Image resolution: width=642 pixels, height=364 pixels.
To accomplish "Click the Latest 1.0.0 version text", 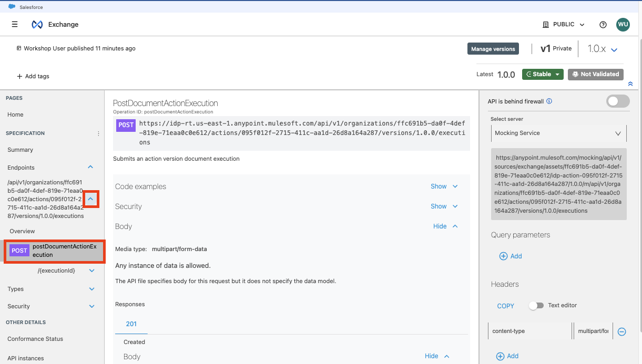I will [496, 75].
